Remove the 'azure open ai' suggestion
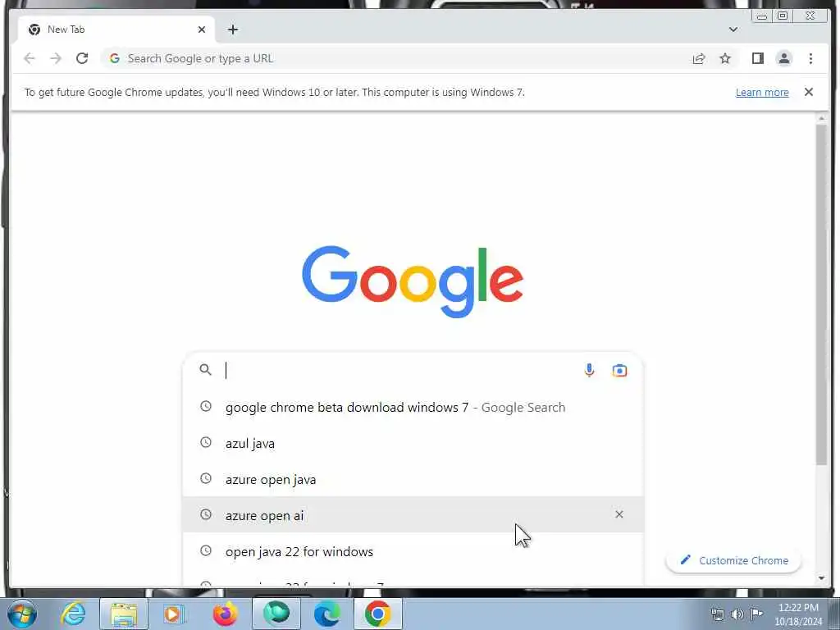Viewport: 840px width, 630px height. [x=619, y=514]
